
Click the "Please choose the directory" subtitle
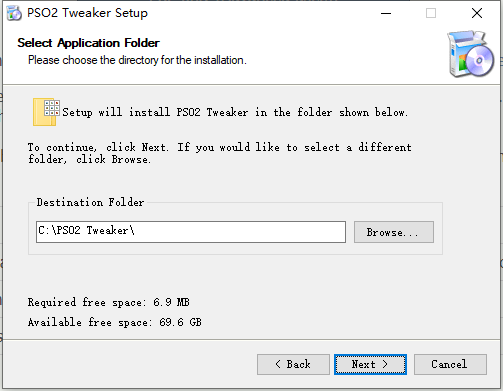[x=137, y=60]
